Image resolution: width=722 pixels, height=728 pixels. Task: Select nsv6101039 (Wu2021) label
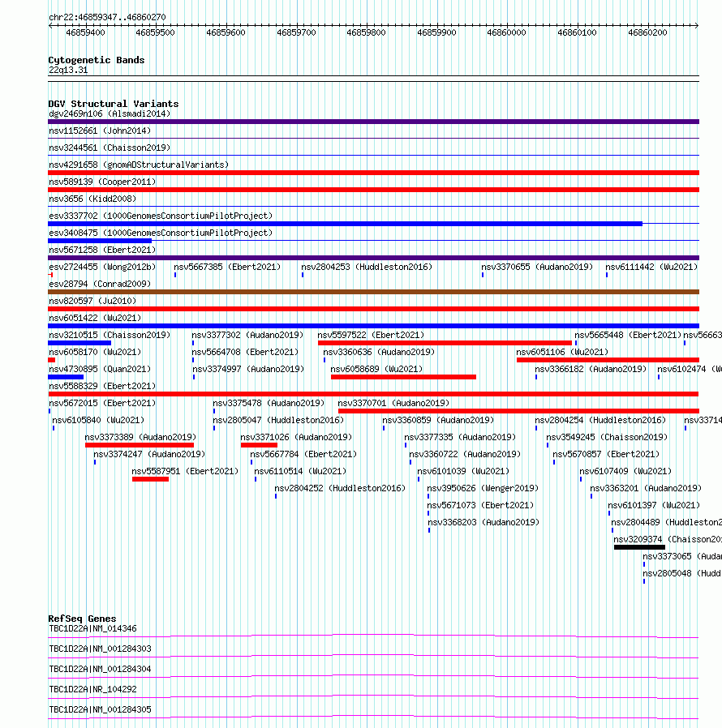463,471
